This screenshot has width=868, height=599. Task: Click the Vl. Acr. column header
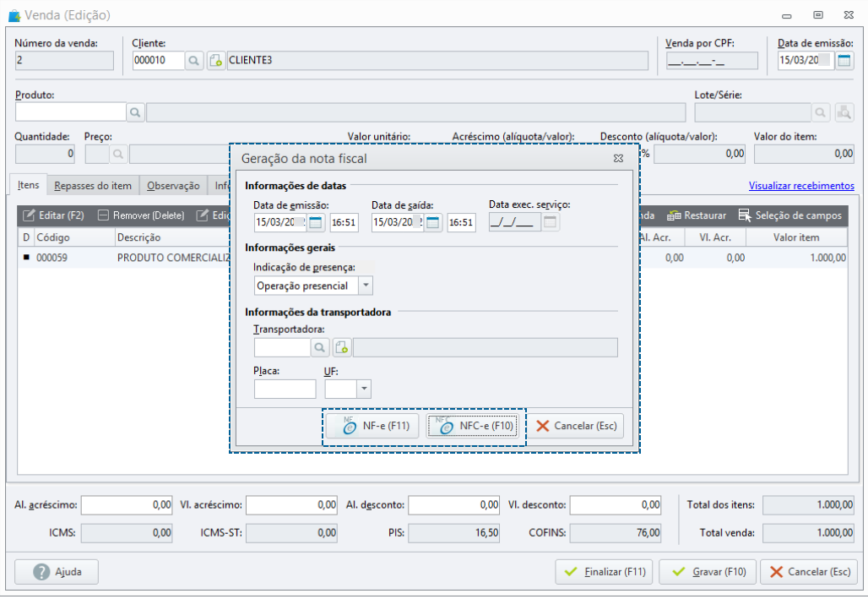[715, 237]
